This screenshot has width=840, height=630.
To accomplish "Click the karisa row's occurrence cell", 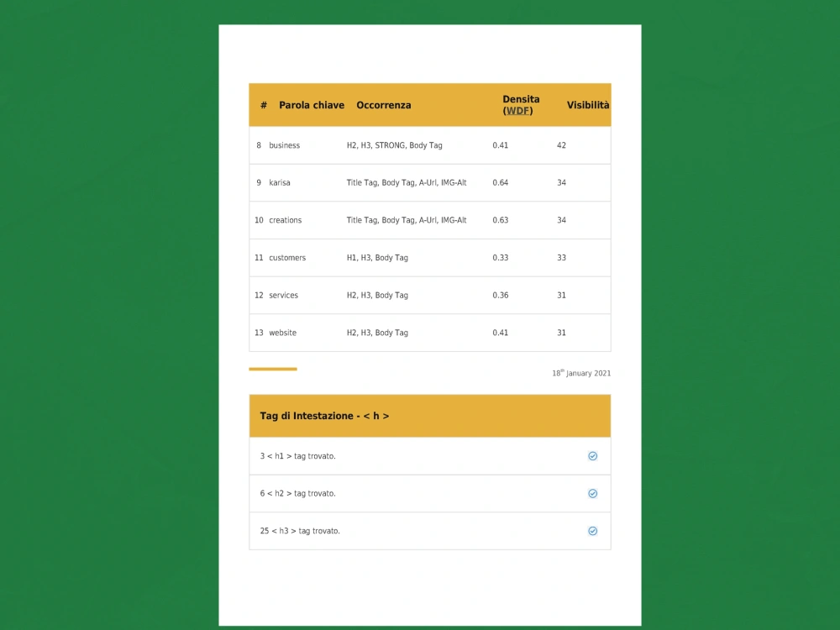I will (x=407, y=182).
